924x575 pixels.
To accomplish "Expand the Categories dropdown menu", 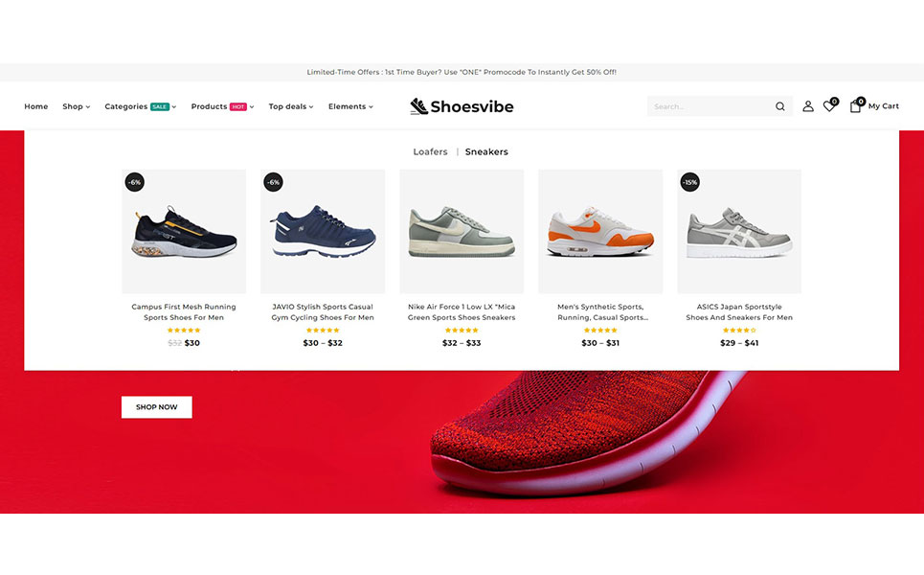I will point(140,106).
